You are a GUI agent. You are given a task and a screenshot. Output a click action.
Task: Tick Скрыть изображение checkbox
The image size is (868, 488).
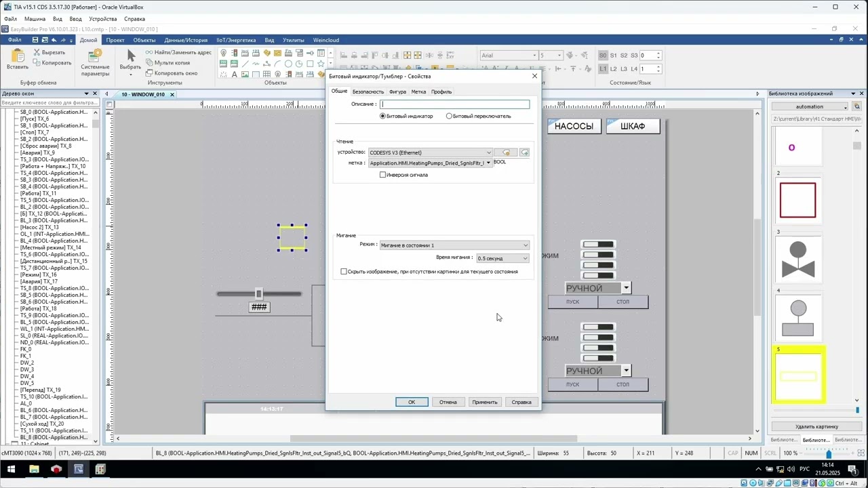point(344,271)
